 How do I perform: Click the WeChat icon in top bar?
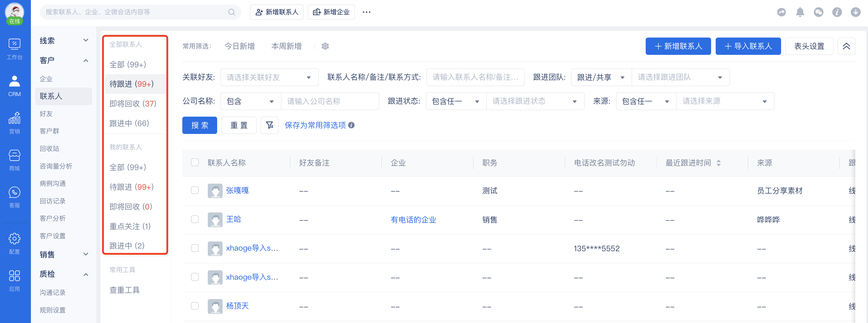[818, 12]
